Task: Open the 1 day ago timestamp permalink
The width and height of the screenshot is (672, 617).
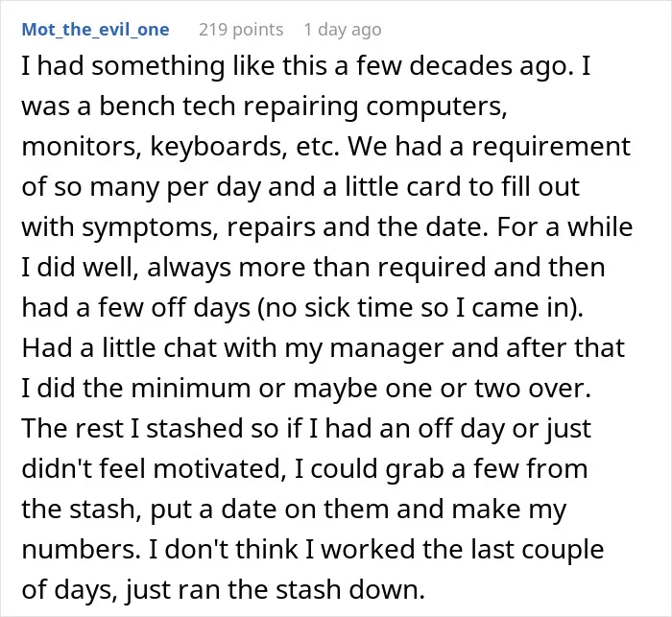Action: pos(343,30)
